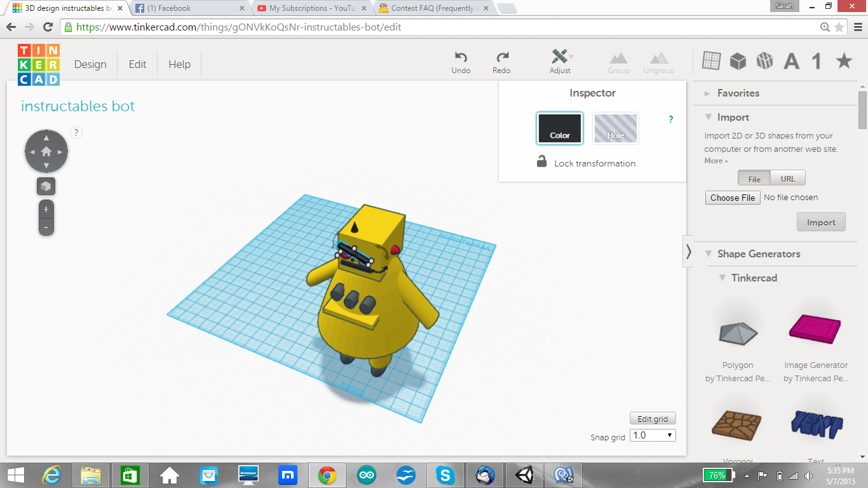The width and height of the screenshot is (868, 488).
Task: Click the Edit grid button
Action: pyautogui.click(x=653, y=419)
